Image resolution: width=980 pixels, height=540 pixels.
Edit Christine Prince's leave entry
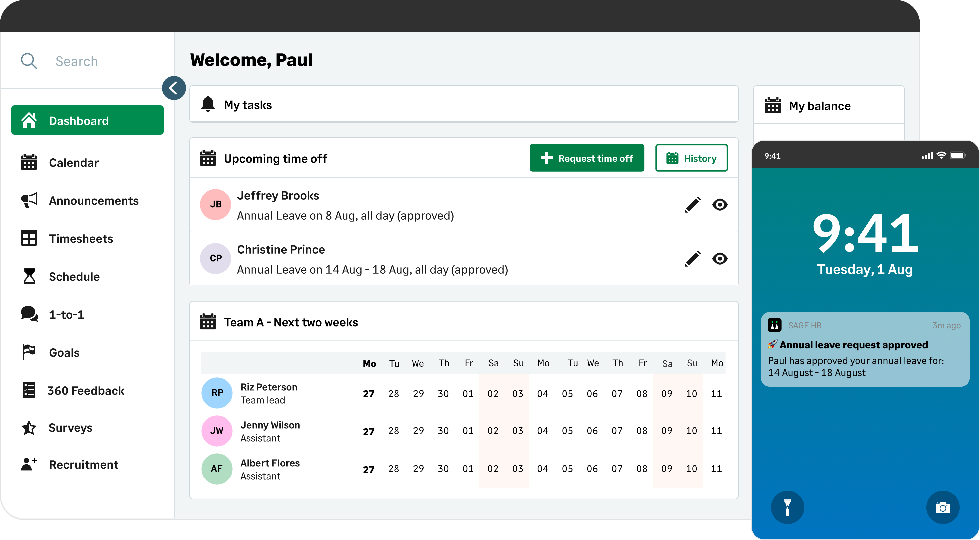point(692,259)
